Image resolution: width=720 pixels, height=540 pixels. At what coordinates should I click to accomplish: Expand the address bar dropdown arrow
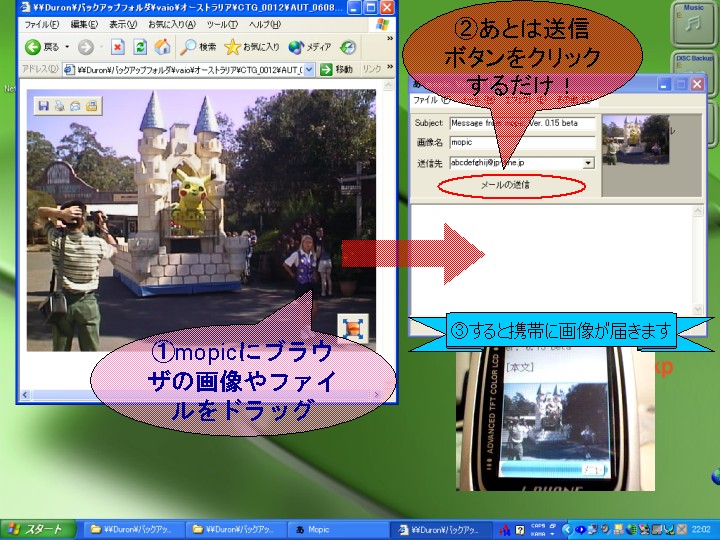309,69
